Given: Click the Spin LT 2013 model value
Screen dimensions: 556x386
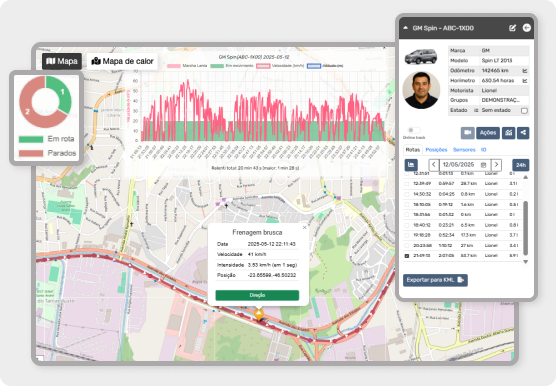Looking at the screenshot, I should (496, 61).
